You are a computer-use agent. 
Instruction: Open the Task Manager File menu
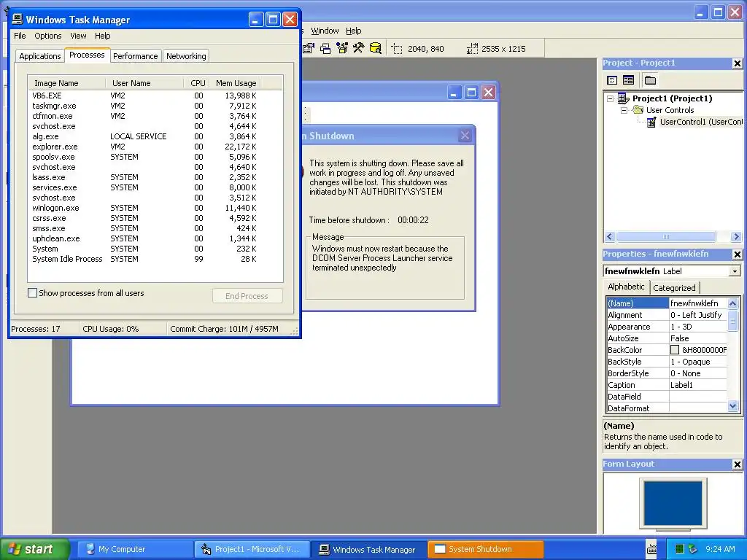20,36
